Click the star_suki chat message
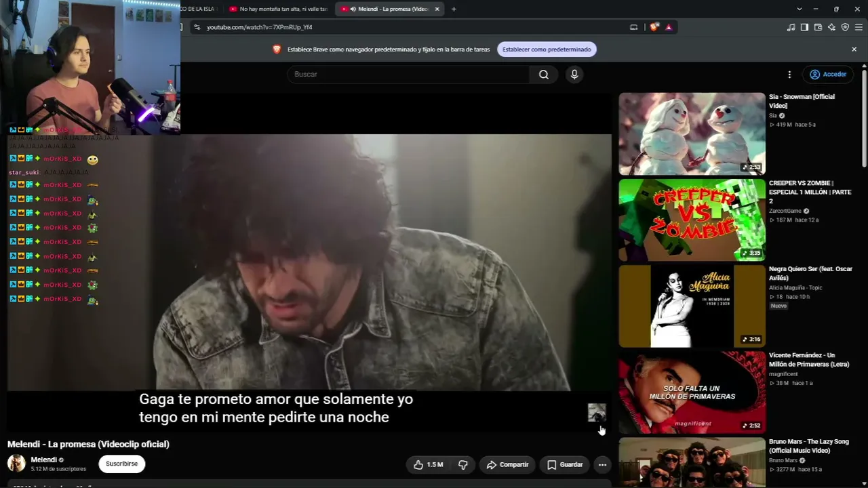 49,172
